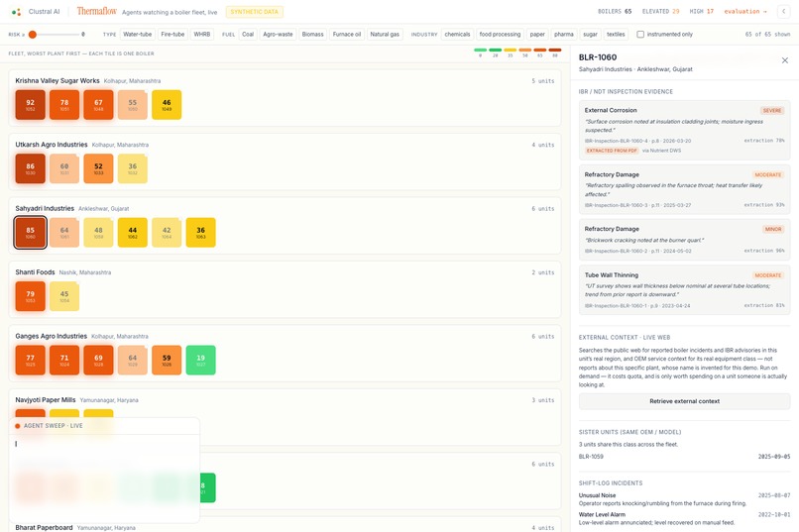Select Ganges Agro boiler tile scoring 64
The width and height of the screenshot is (799, 532).
point(133,360)
